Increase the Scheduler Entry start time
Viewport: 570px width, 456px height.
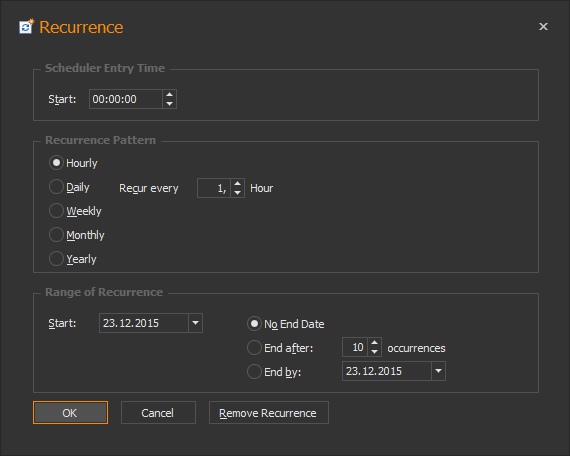[169, 95]
